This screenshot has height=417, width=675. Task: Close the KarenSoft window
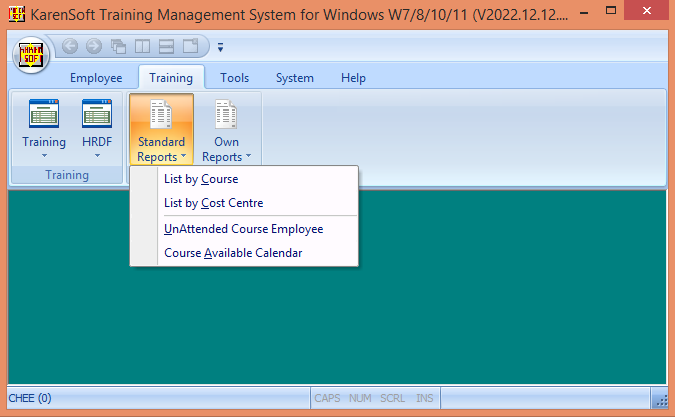tap(647, 10)
